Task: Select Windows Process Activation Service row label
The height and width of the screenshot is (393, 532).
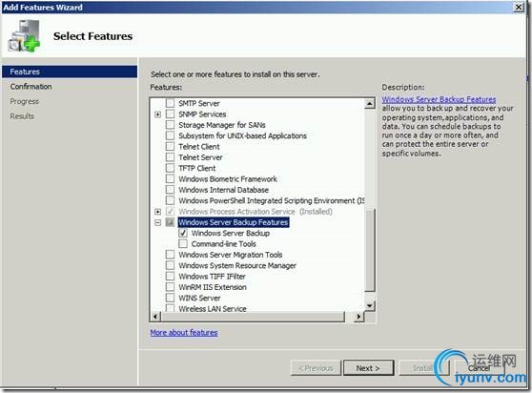Action: point(256,212)
